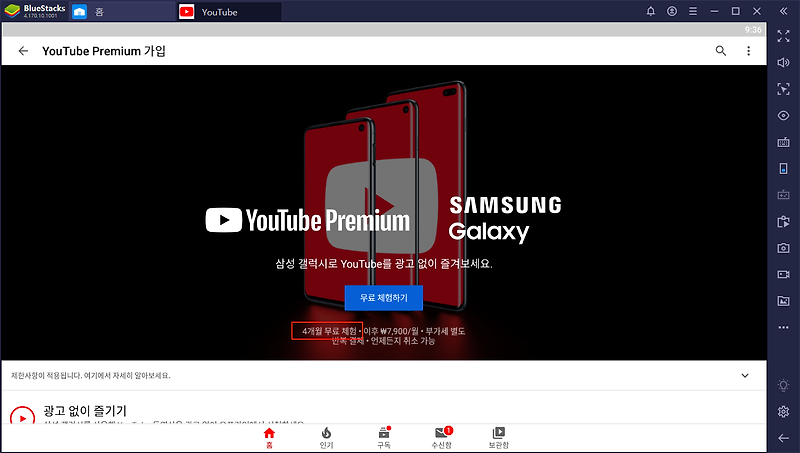Click the lightbulb icon in sidebar
Image resolution: width=800 pixels, height=453 pixels.
pyautogui.click(x=783, y=385)
